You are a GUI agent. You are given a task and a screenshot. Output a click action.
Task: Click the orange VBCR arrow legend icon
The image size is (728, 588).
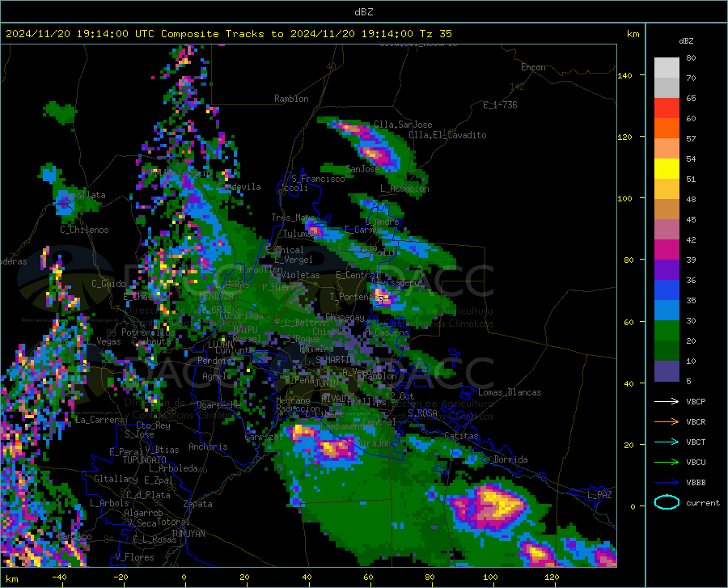[x=667, y=421]
